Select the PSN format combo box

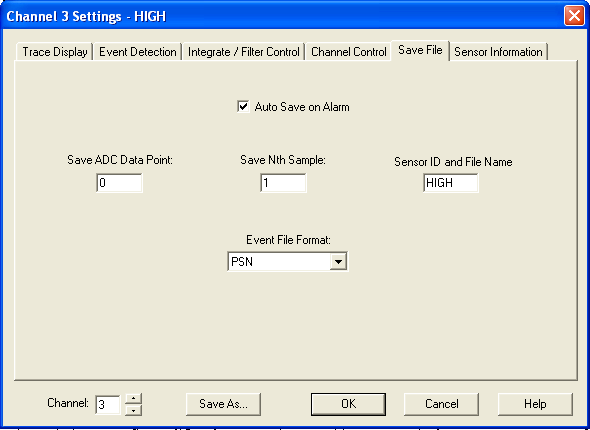(x=288, y=262)
